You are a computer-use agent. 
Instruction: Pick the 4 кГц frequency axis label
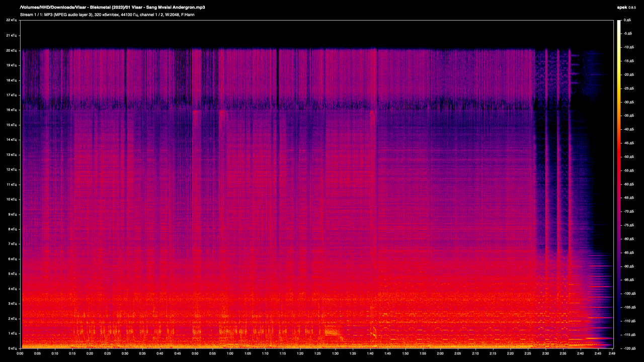click(12, 289)
